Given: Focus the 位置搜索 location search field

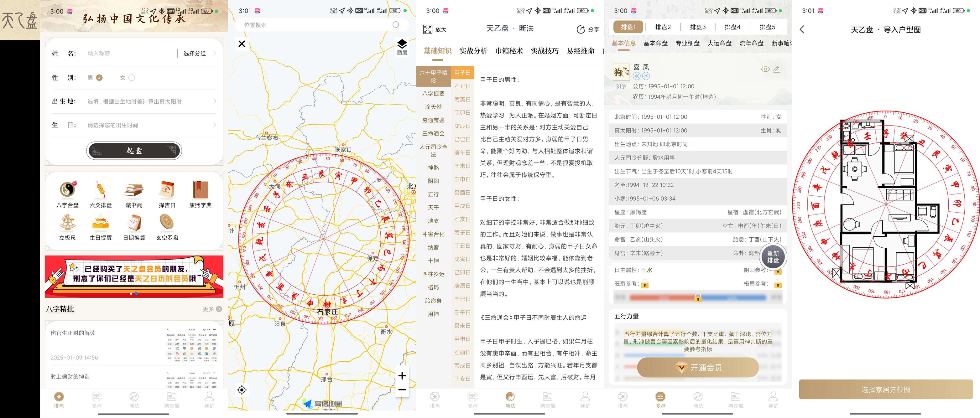Looking at the screenshot, I should pos(322,25).
